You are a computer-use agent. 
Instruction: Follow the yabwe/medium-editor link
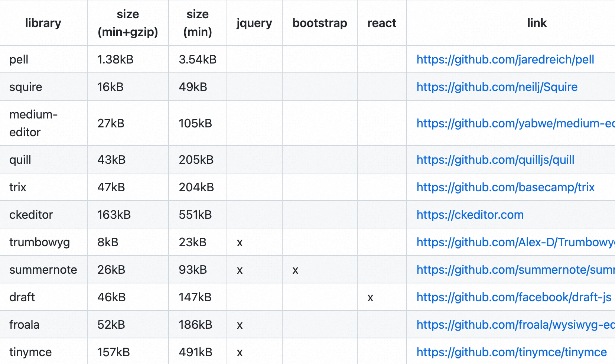516,123
